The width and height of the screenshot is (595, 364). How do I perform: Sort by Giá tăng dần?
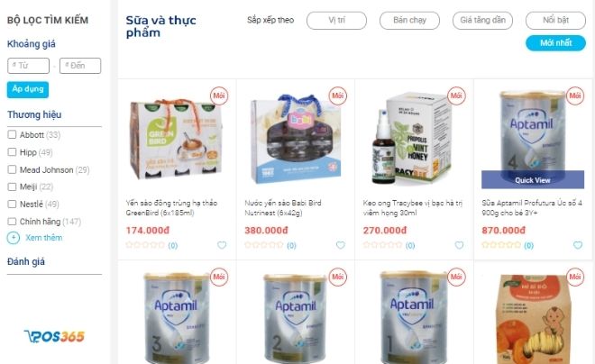click(482, 21)
